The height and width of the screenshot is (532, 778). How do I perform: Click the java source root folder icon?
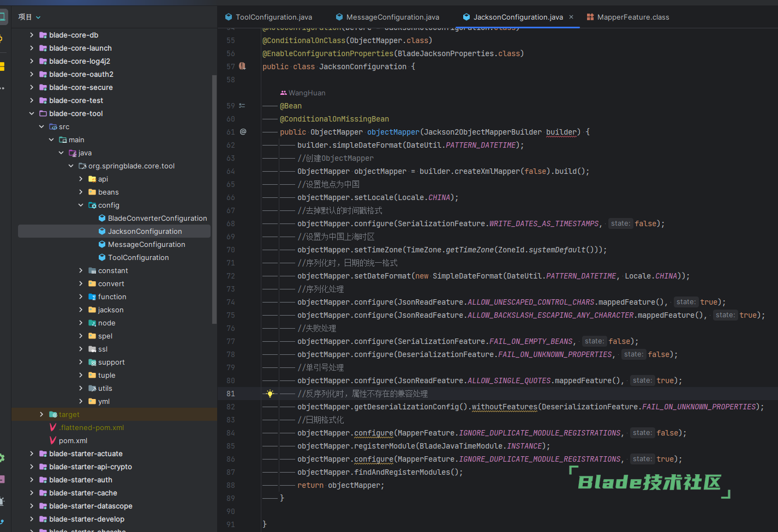(73, 153)
